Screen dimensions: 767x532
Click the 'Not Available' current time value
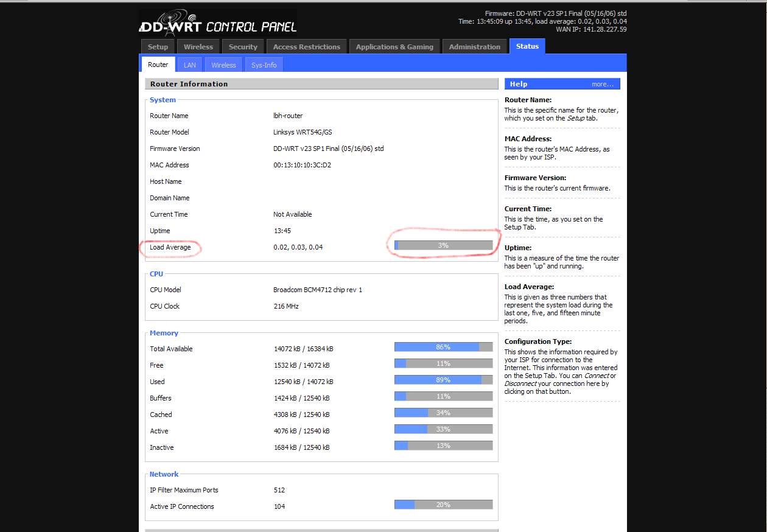coord(293,214)
